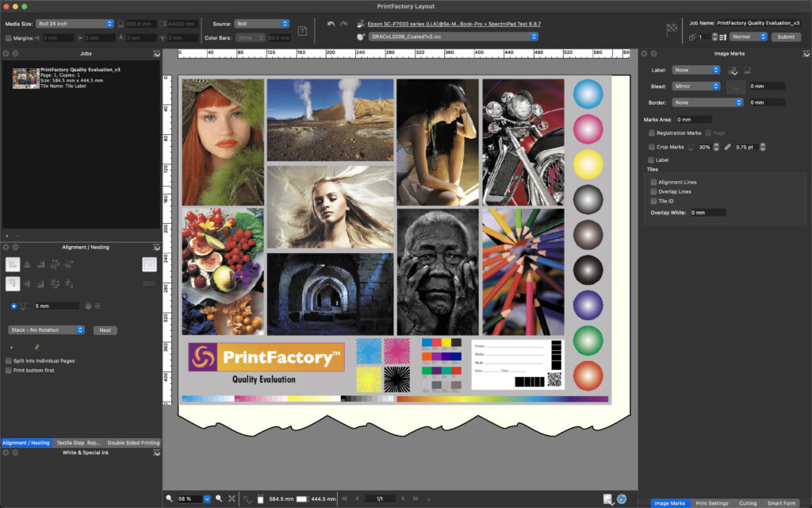Click the pencil edit icon under nesting

(x=36, y=347)
